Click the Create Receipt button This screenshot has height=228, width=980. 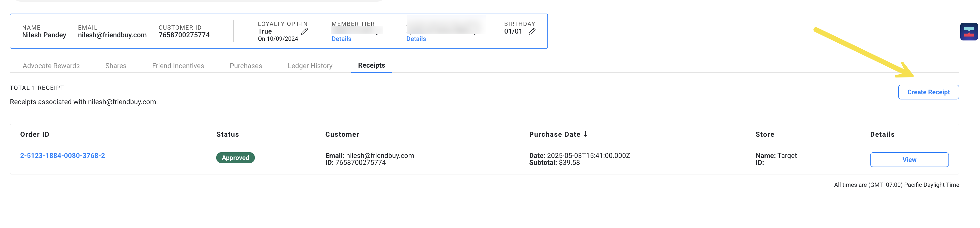[928, 92]
